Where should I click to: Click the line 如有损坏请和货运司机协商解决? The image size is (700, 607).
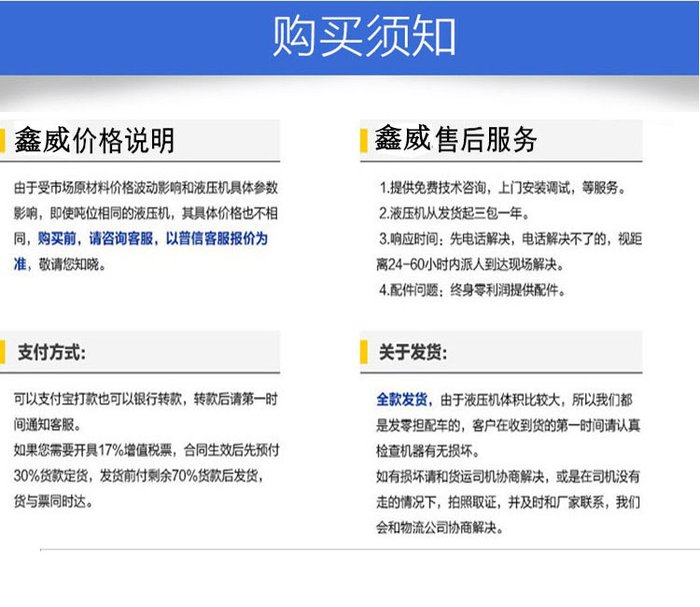click(509, 476)
